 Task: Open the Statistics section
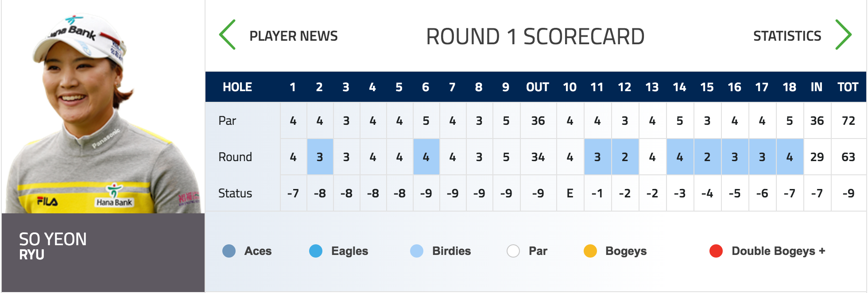tap(787, 36)
